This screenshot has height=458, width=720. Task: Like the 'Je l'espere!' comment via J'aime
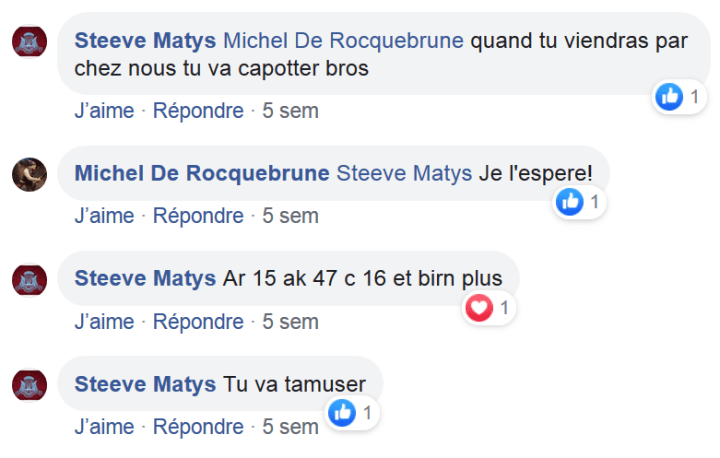pos(104,216)
